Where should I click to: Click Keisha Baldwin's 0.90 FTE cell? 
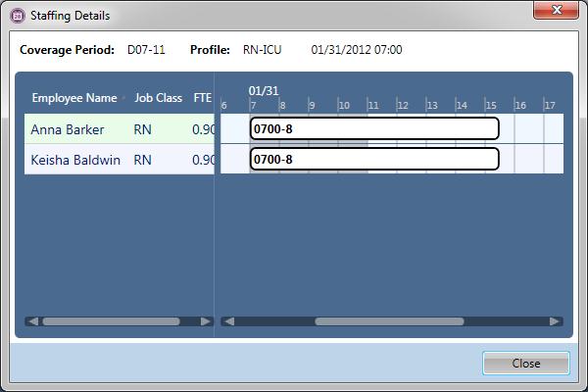tap(203, 159)
